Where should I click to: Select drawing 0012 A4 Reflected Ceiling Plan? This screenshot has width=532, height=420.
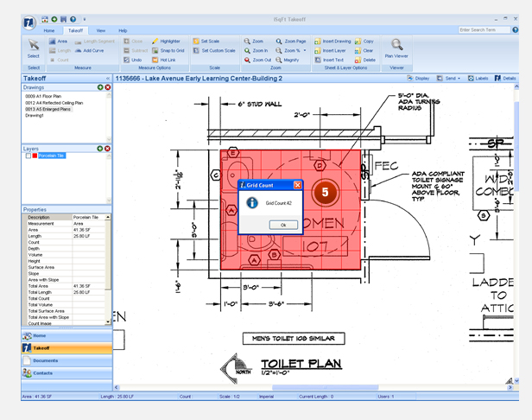tap(54, 103)
